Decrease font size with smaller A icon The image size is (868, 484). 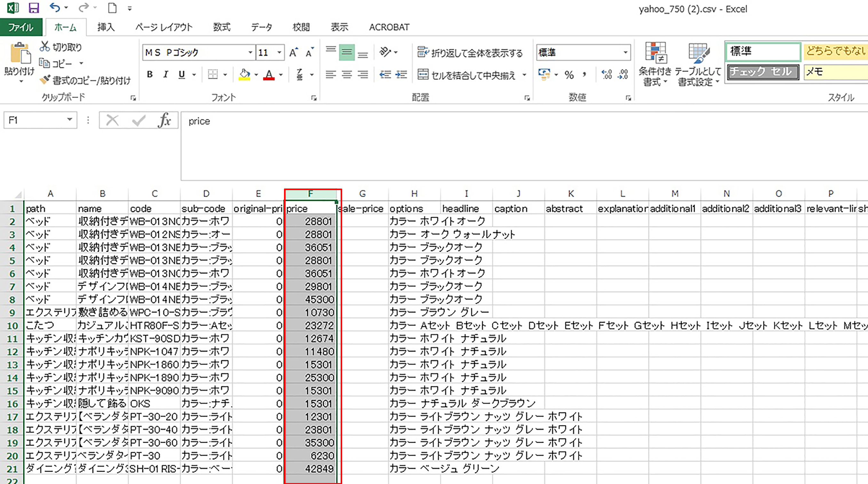[x=309, y=52]
